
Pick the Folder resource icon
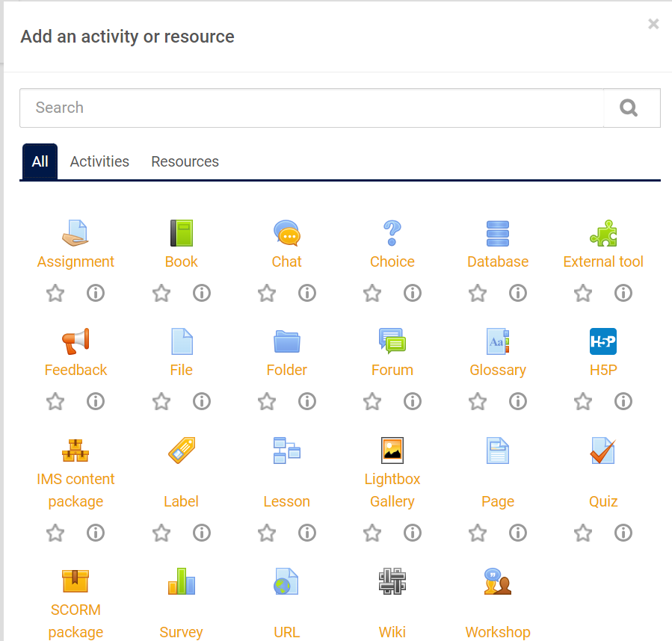287,341
